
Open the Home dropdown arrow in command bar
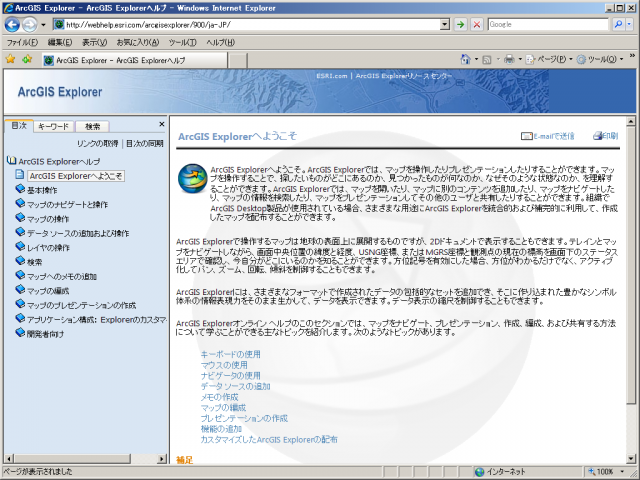(x=476, y=60)
